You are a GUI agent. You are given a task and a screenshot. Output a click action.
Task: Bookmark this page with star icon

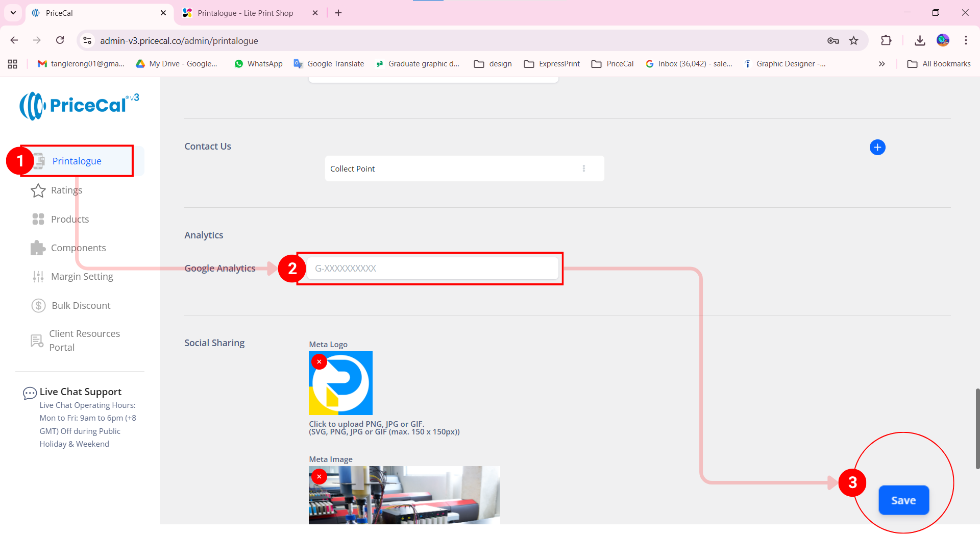tap(853, 41)
